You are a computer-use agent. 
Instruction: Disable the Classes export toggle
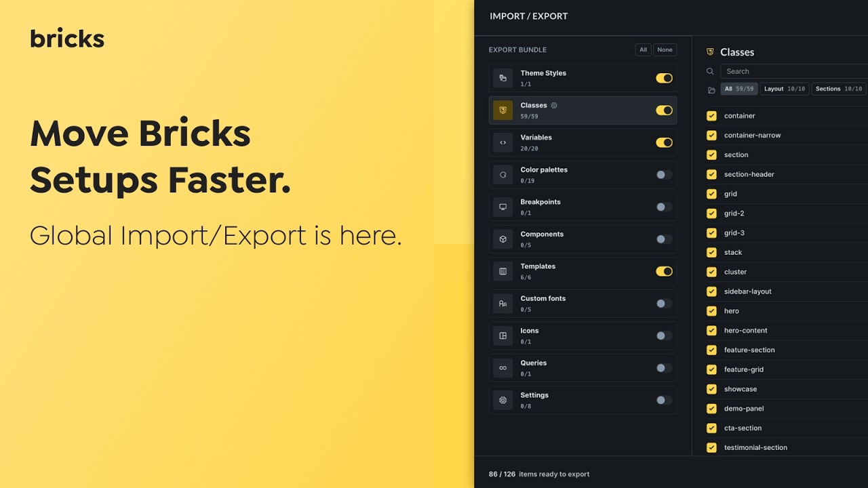(665, 110)
